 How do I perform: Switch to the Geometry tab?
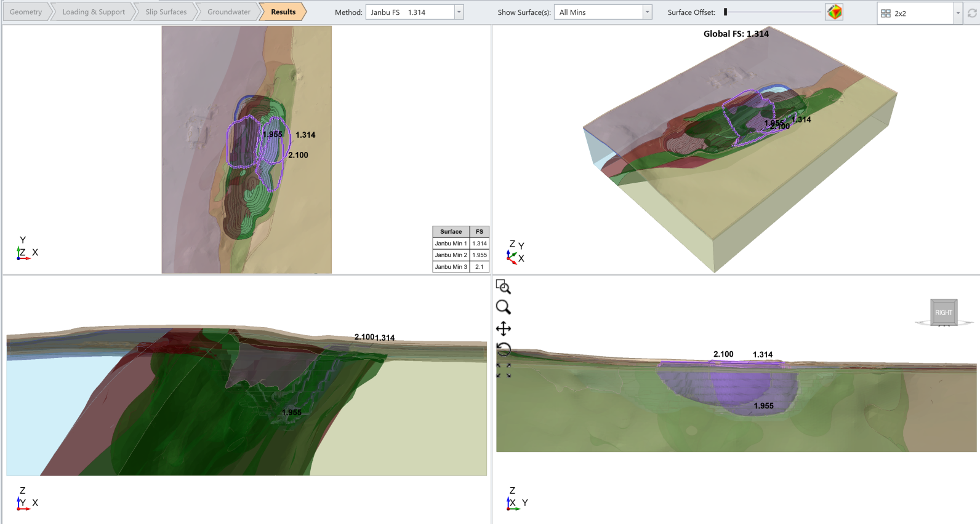pos(26,12)
